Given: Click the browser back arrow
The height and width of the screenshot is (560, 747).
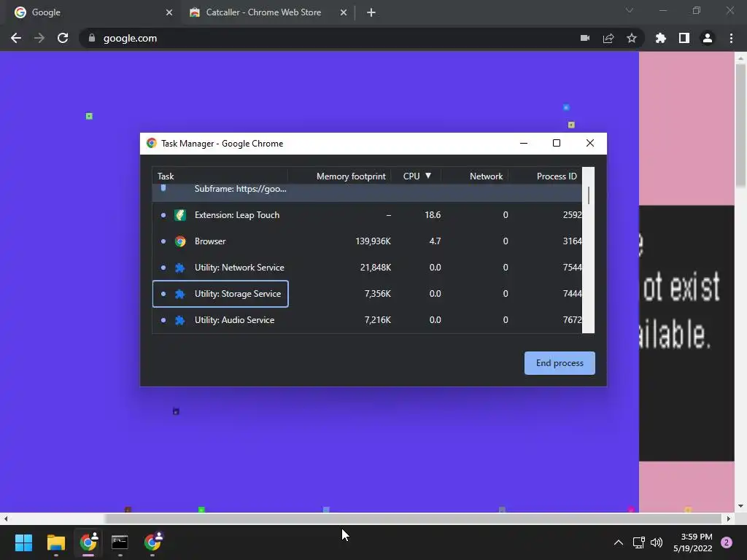Looking at the screenshot, I should point(16,38).
